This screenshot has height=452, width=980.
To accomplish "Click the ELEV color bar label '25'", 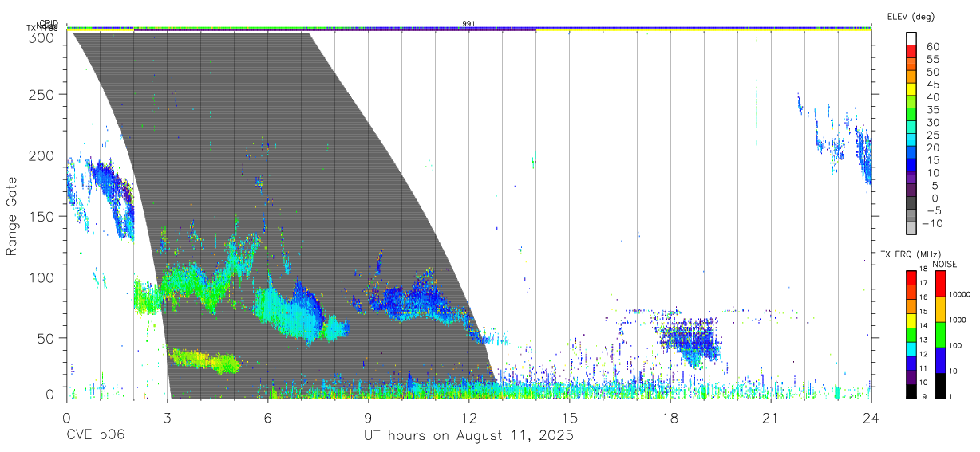I will pos(932,135).
